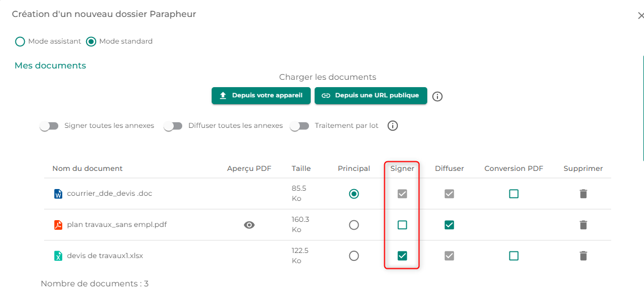This screenshot has width=644, height=296.
Task: Click Depuis une URL publique button
Action: tap(371, 96)
